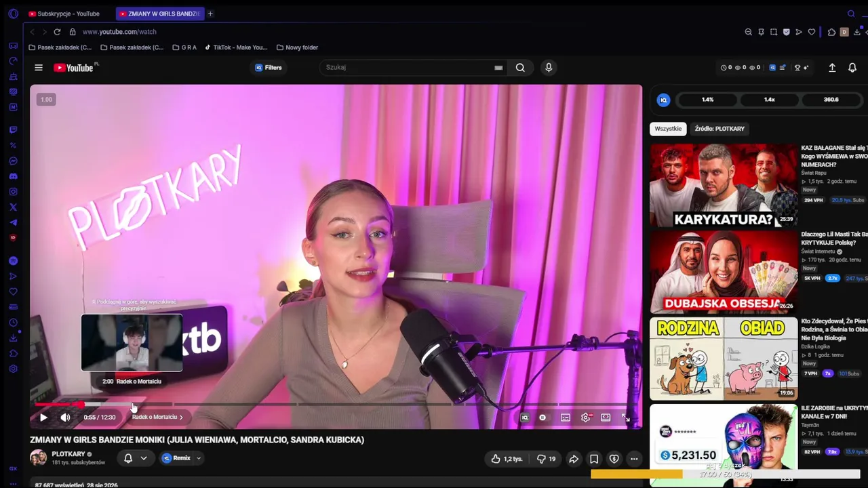Open YouTube notifications bell

point(852,68)
